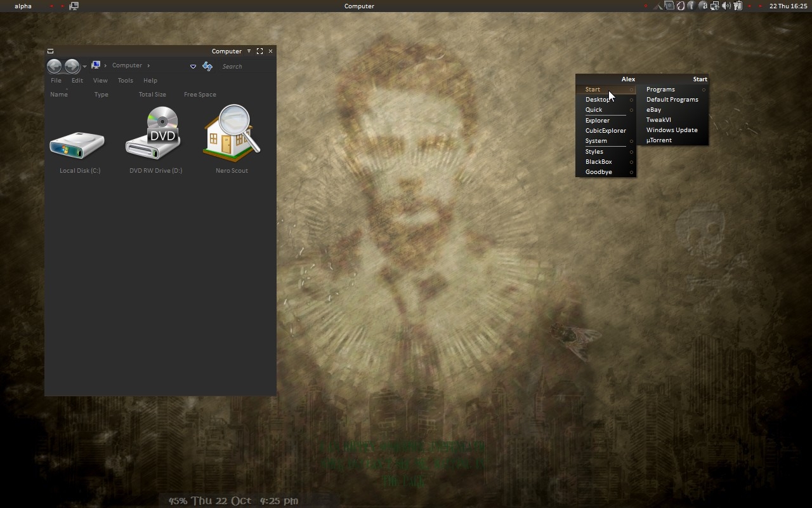This screenshot has height=508, width=812.
Task: Select the Computer breadcrumb in address bar
Action: point(127,65)
